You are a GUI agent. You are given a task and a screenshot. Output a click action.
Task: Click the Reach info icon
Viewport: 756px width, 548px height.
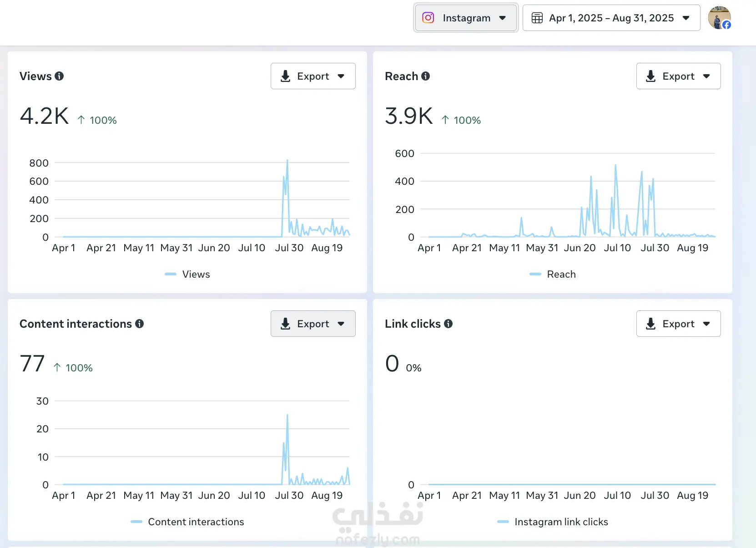click(x=425, y=76)
